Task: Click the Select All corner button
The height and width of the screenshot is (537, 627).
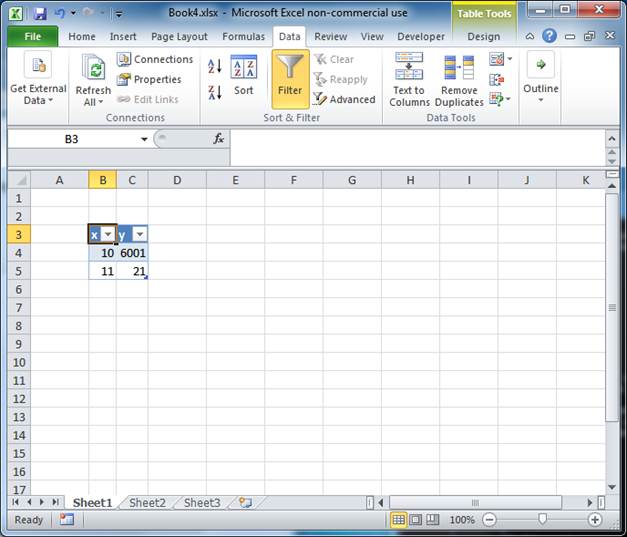Action: pos(19,180)
